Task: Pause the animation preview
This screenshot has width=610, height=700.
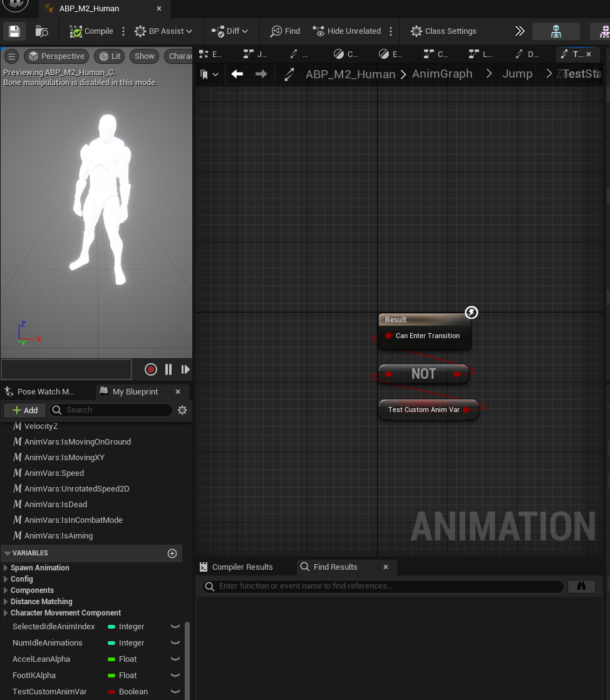Action: click(168, 369)
